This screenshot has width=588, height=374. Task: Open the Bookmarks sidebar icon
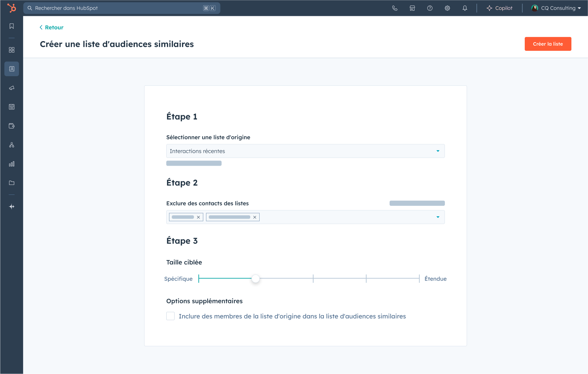[x=12, y=26]
